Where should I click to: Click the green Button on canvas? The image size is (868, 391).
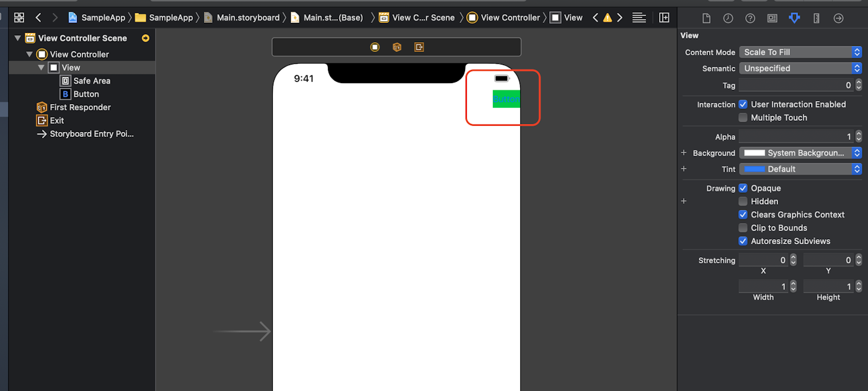pos(506,99)
